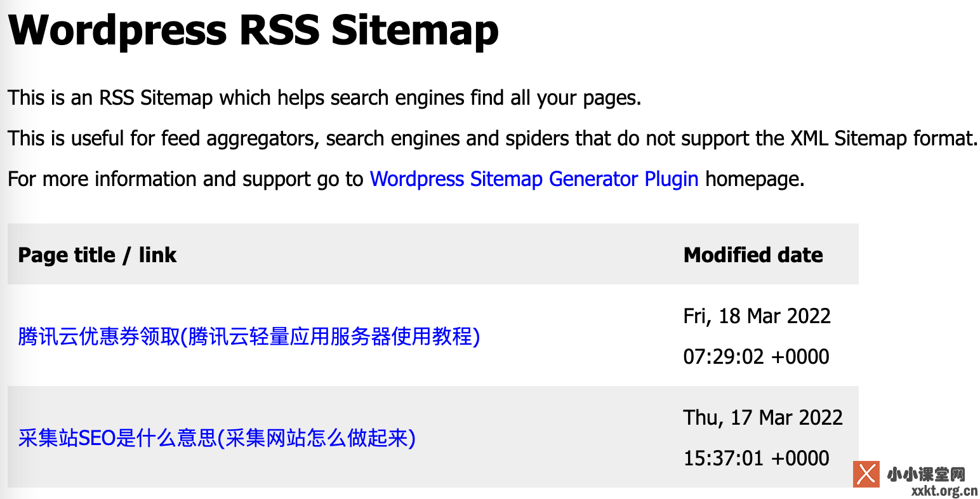The height and width of the screenshot is (499, 980).
Task: Open the 采集站SEO是什么意思 article link
Action: pos(217,437)
